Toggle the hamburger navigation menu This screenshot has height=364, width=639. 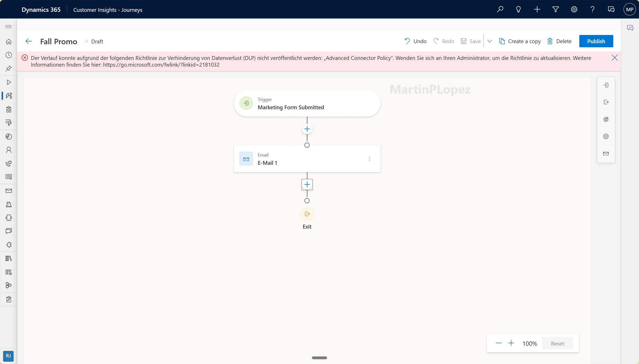pos(8,26)
